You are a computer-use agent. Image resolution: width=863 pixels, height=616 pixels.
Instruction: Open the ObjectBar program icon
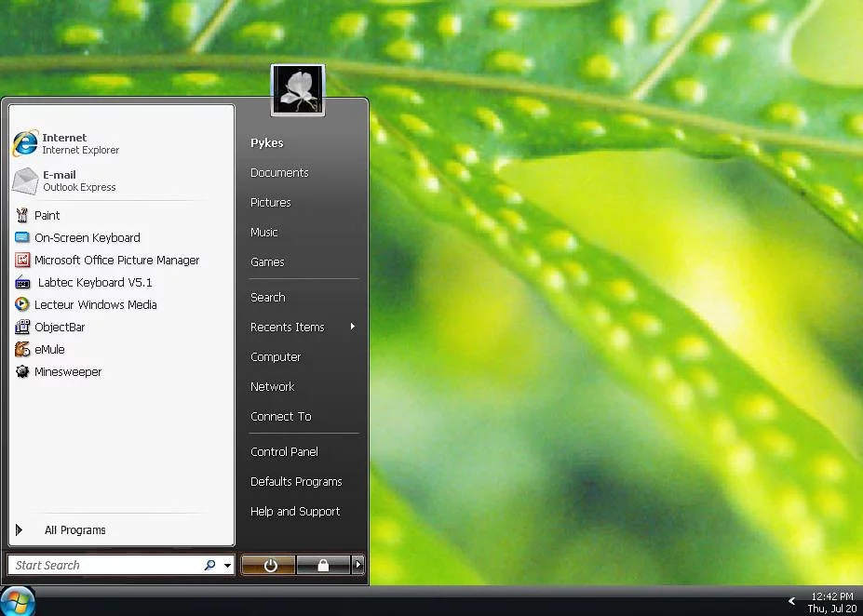click(x=23, y=328)
